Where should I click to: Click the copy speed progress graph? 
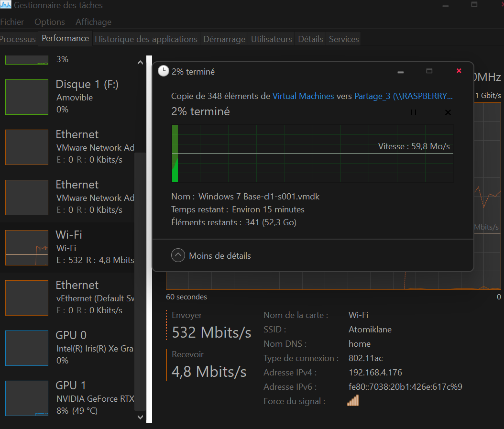tap(313, 153)
